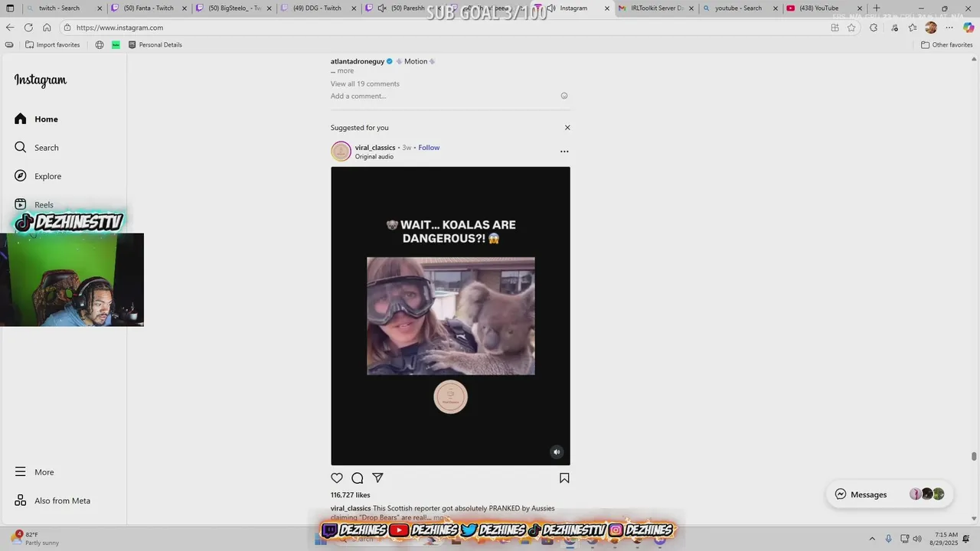
Task: Open Import favorites bookmark
Action: [52, 45]
